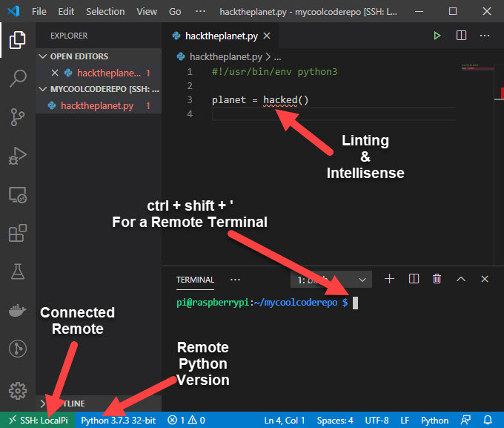The width and height of the screenshot is (504, 428).
Task: Open the Testing flask icon
Action: click(x=17, y=271)
